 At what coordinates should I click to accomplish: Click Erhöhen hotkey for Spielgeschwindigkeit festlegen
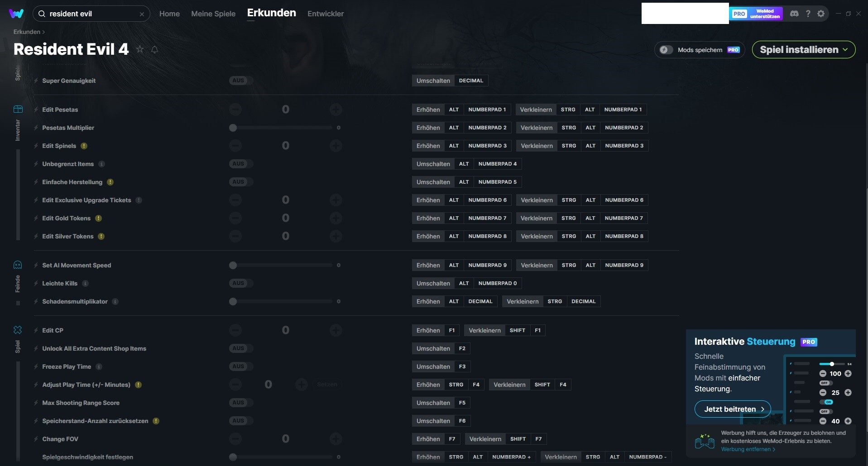(428, 457)
